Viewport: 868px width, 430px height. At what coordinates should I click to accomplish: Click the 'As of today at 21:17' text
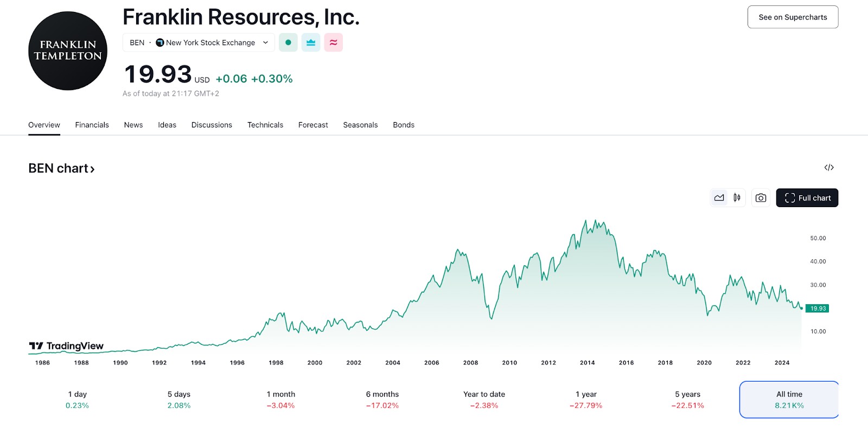pos(171,94)
